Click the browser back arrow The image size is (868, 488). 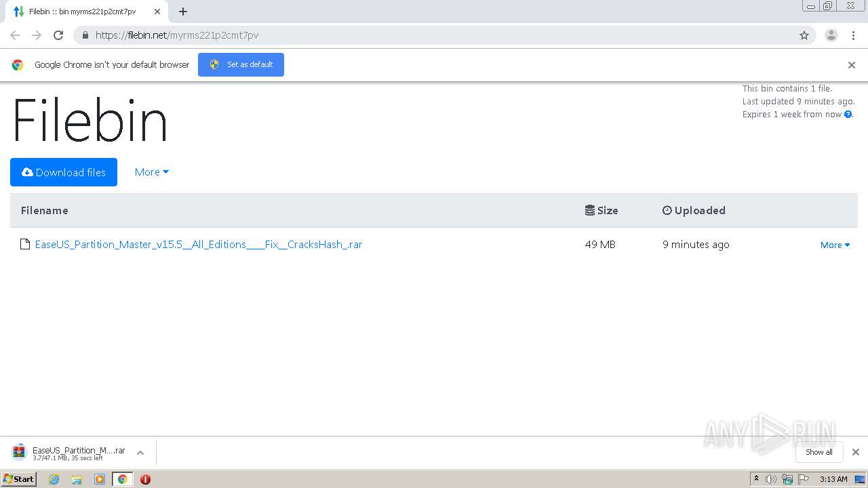pyautogui.click(x=15, y=35)
